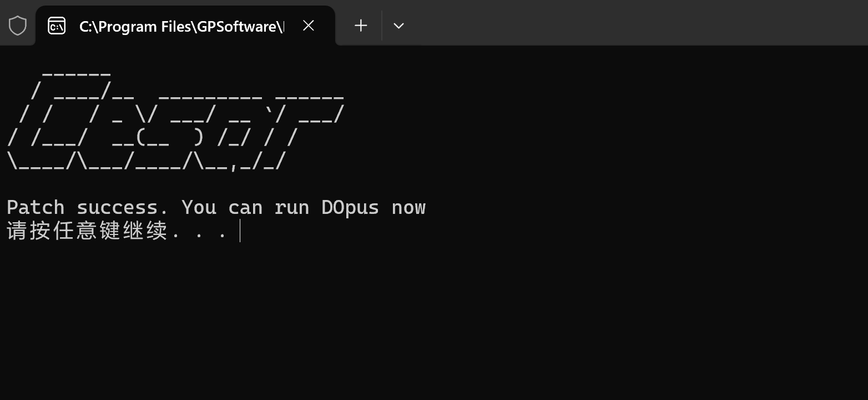Click the administrator shield icon
The image size is (868, 400).
18,26
